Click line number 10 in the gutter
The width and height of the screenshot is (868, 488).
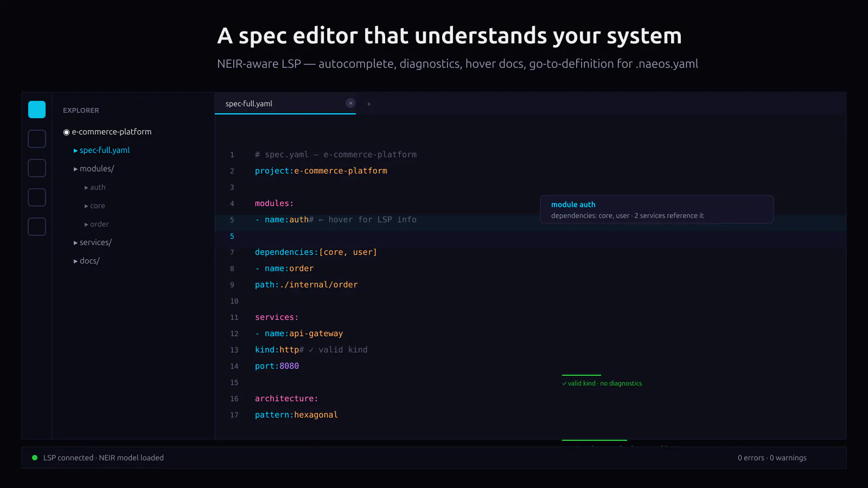[234, 301]
